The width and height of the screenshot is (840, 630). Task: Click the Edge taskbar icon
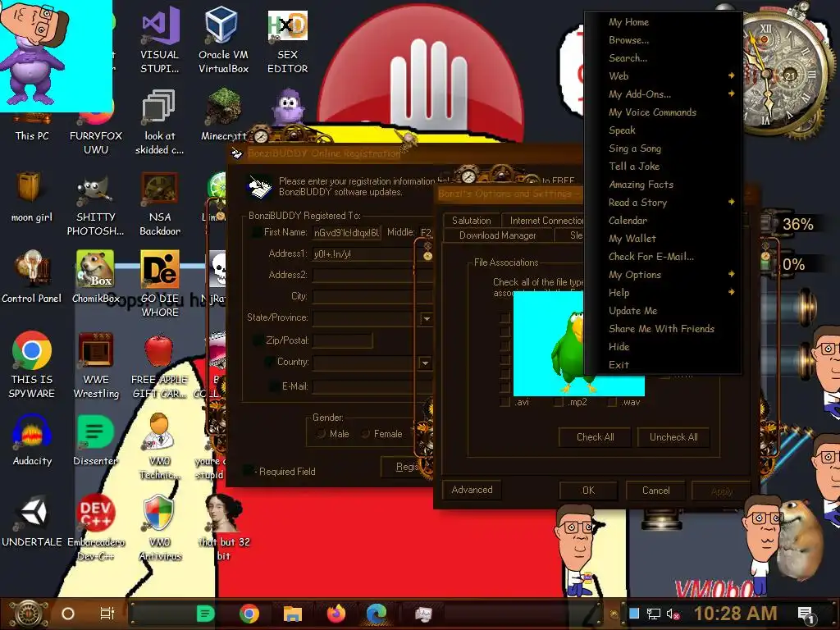377,614
